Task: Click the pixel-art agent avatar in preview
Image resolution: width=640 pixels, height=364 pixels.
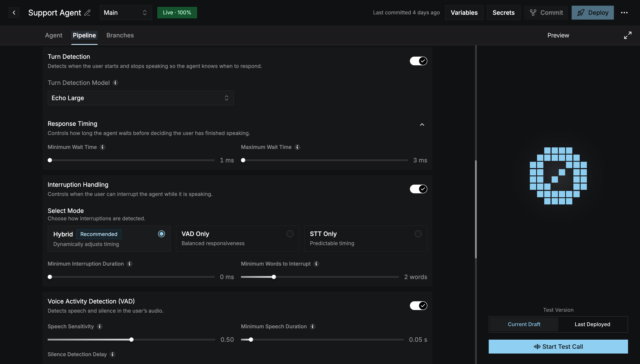Action: click(558, 176)
